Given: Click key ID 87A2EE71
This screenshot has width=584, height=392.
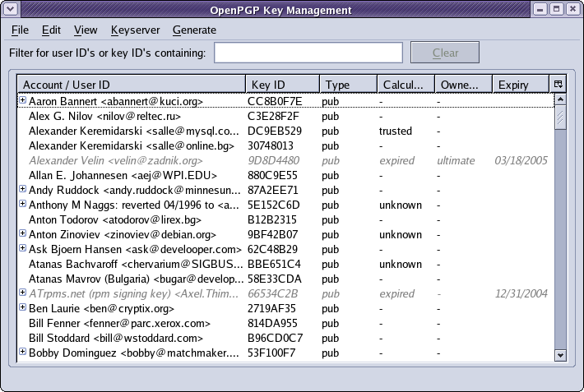Looking at the screenshot, I should click(272, 190).
